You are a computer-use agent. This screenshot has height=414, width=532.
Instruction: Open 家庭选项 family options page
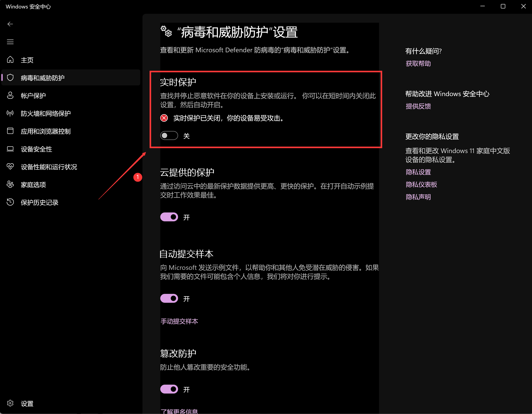tap(33, 185)
